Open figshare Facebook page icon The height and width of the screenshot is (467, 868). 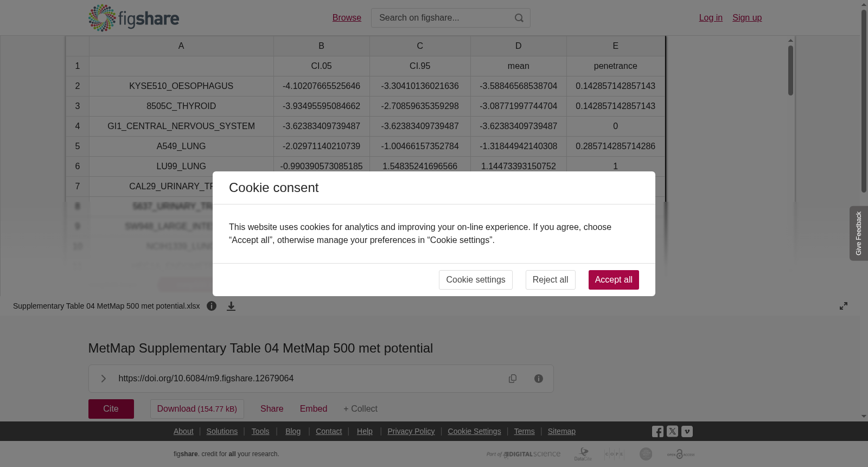click(658, 432)
